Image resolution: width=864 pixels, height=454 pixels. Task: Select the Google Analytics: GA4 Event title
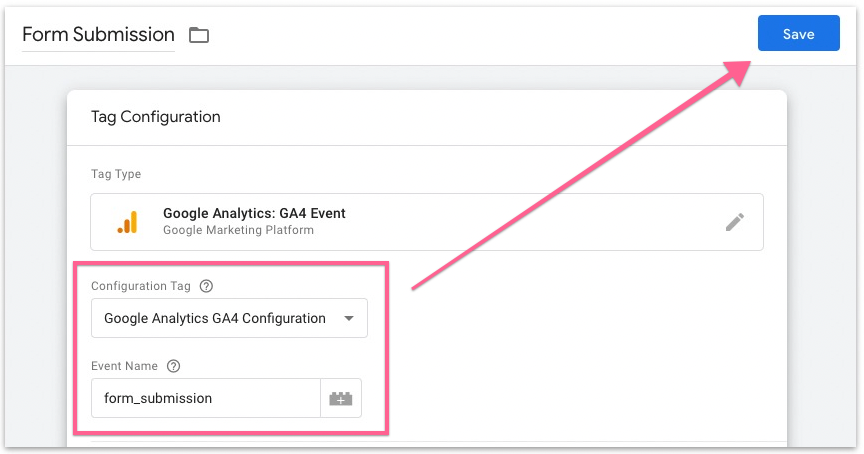(x=254, y=214)
